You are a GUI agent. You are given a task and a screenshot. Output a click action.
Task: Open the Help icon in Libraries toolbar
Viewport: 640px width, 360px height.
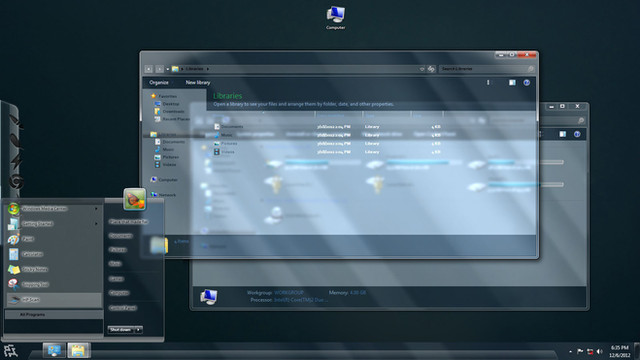coord(527,82)
